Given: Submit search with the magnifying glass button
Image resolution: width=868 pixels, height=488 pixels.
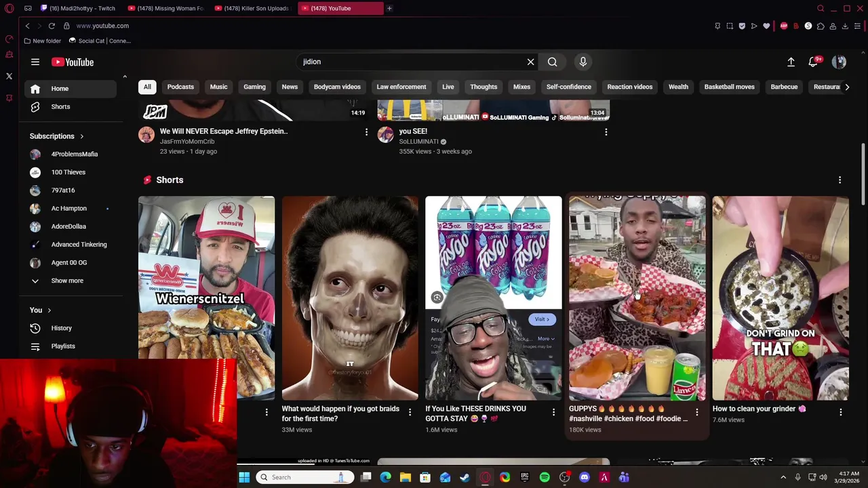Looking at the screenshot, I should point(552,62).
